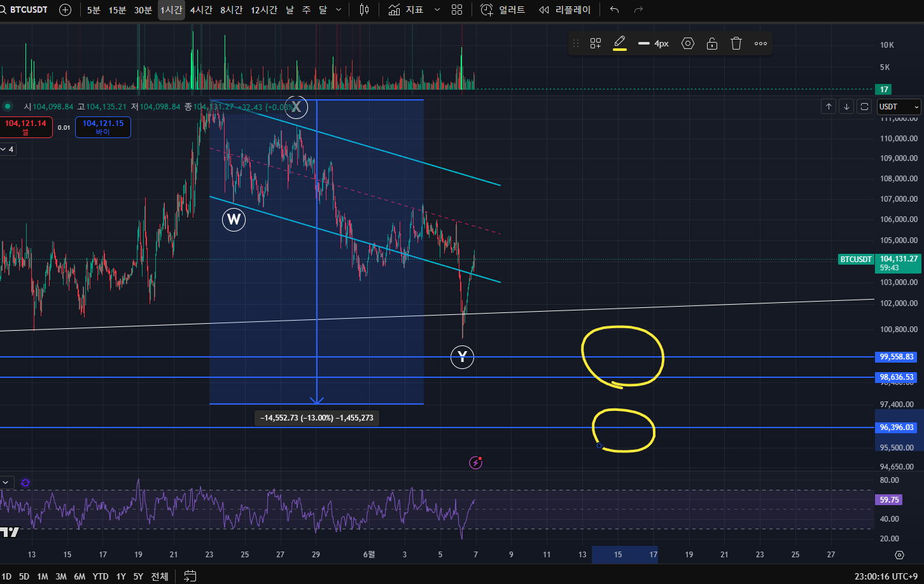This screenshot has width=924, height=584.
Task: Grab the drawing toolbar handle
Action: (x=576, y=43)
